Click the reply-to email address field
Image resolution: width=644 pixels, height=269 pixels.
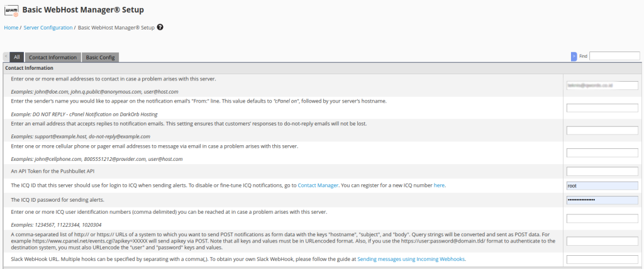602,130
